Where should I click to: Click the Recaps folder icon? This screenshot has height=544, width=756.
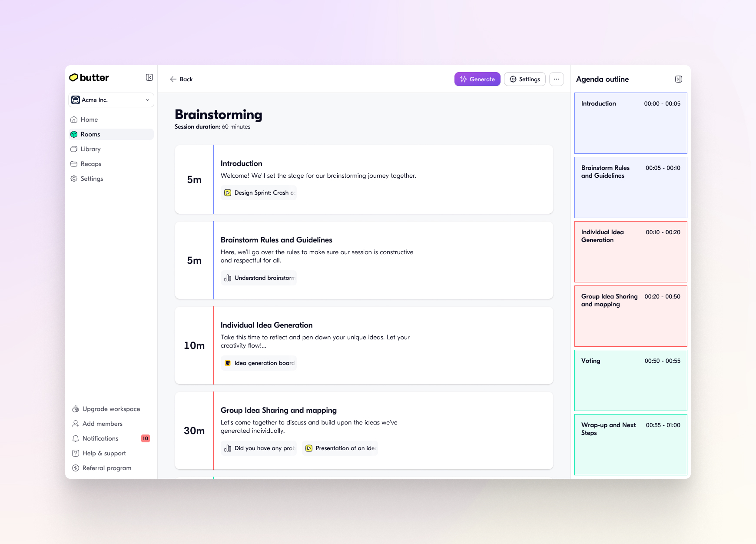click(74, 164)
